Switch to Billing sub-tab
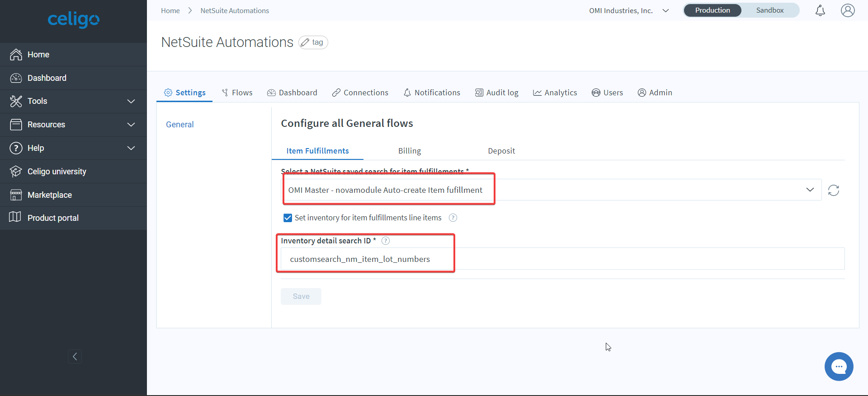The height and width of the screenshot is (396, 868). point(410,151)
